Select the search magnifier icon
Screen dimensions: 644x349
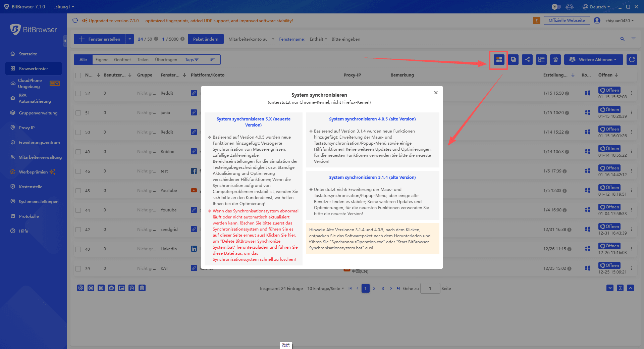point(622,39)
